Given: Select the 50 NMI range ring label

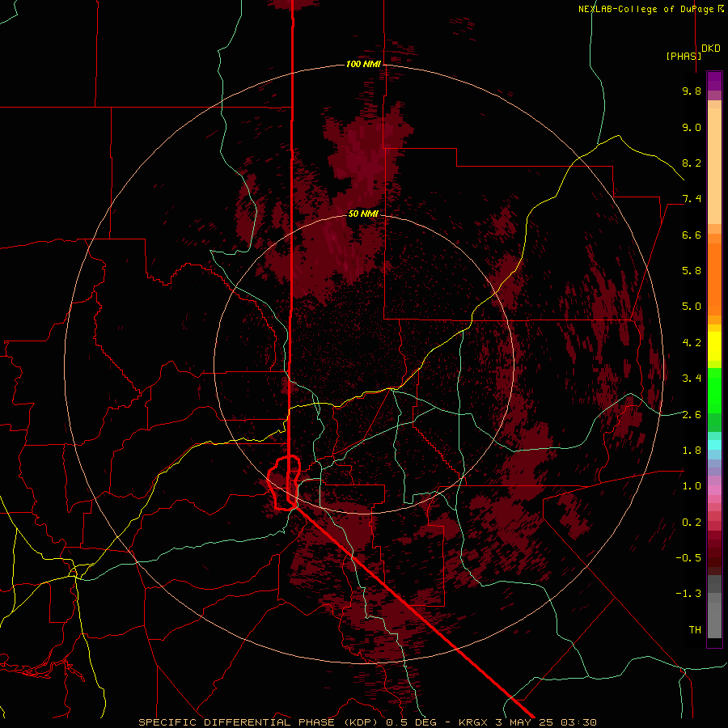Looking at the screenshot, I should [x=363, y=214].
